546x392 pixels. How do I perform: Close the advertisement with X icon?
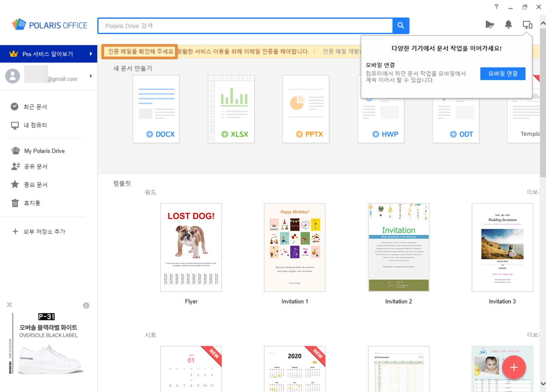(10, 305)
